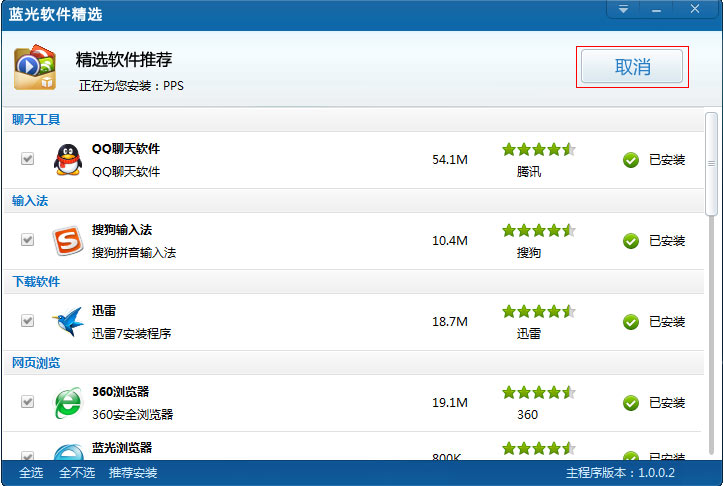Click the 迅雷 publisher label under stars
The image size is (724, 486).
pyautogui.click(x=529, y=333)
